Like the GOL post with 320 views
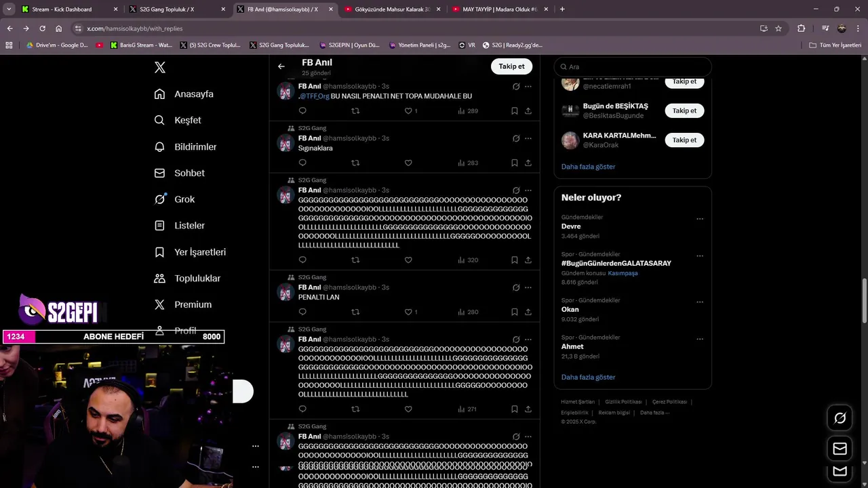 (x=408, y=260)
